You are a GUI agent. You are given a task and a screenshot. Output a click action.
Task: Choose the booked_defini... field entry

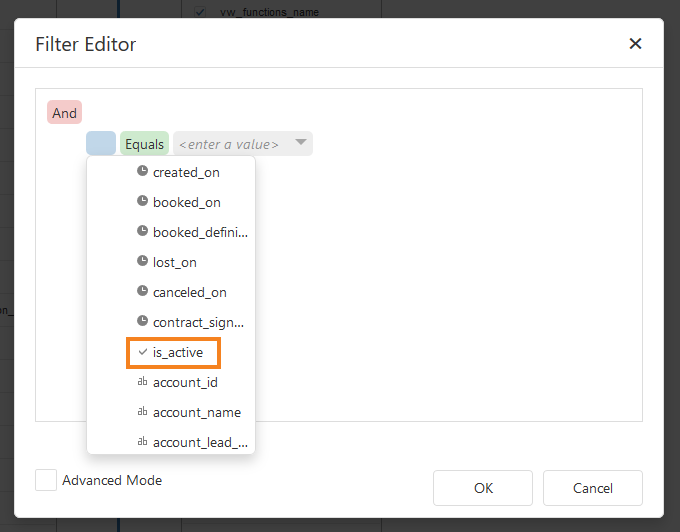coord(171,232)
